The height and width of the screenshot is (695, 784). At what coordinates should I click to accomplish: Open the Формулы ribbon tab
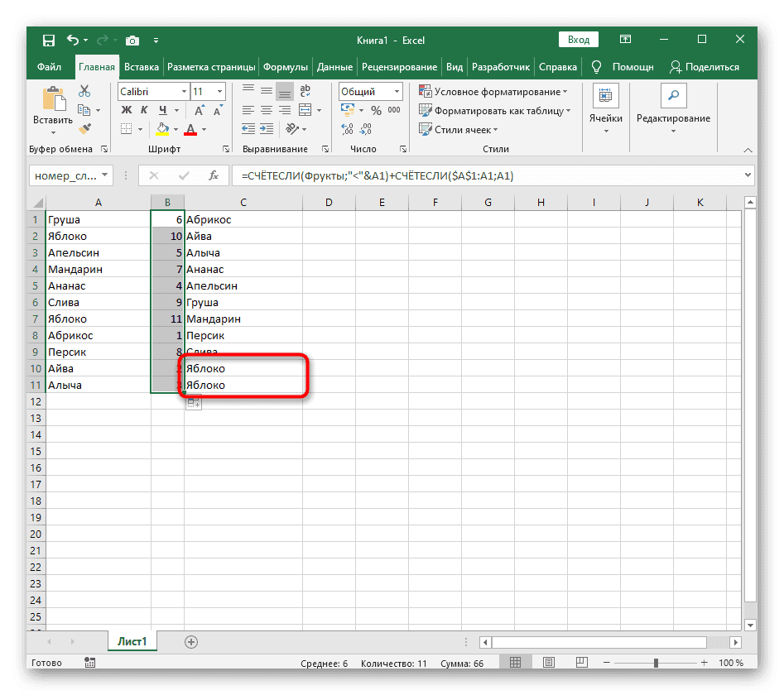pyautogui.click(x=286, y=67)
